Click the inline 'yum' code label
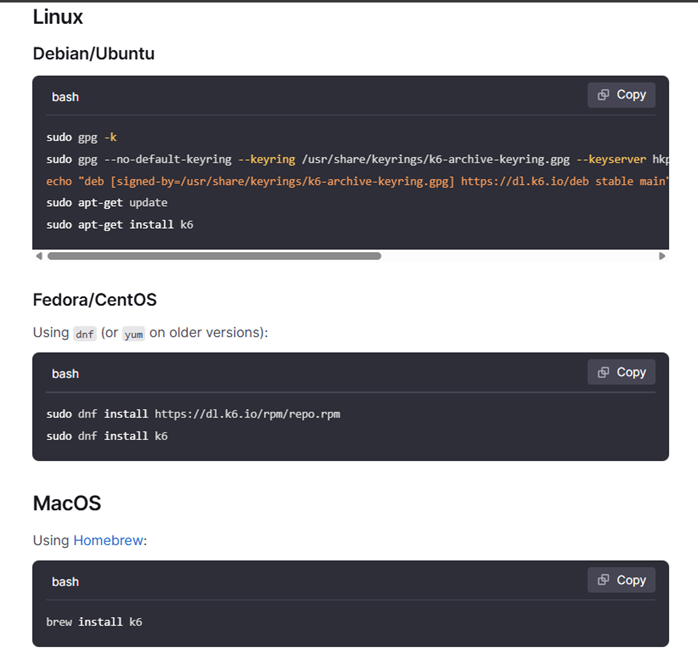This screenshot has width=698, height=664. (x=134, y=334)
